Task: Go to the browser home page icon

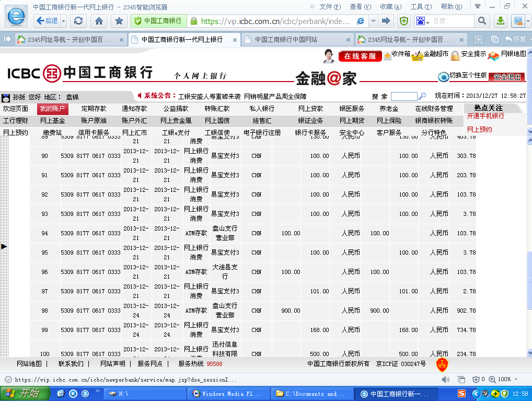Action: tap(99, 21)
